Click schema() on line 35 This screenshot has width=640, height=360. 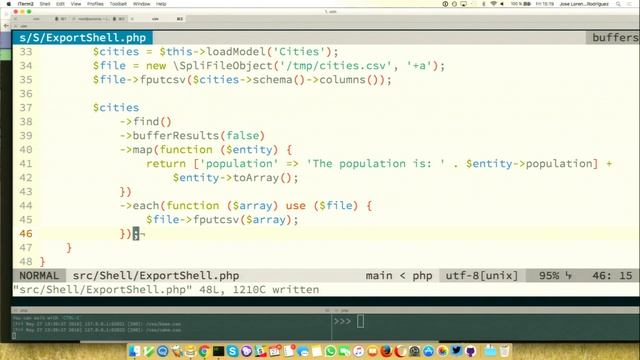coord(279,80)
